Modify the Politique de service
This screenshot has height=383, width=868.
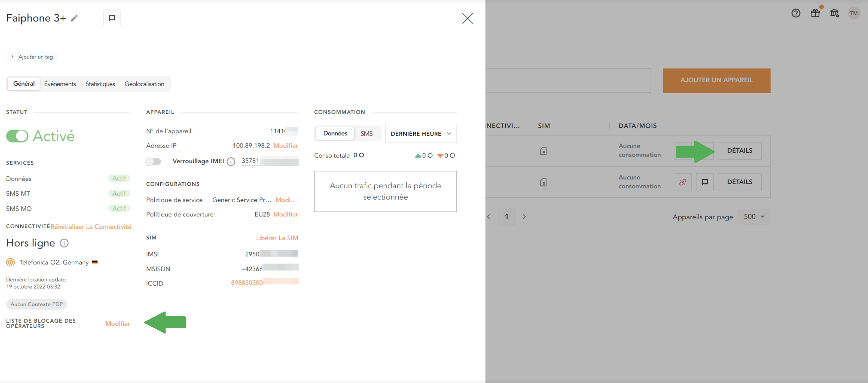click(x=286, y=200)
